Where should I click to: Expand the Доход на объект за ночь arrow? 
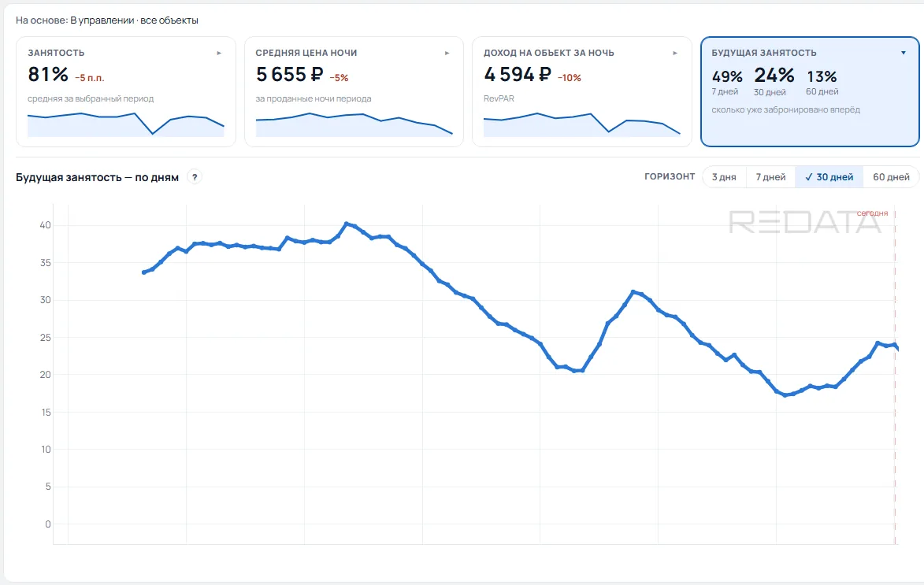click(675, 53)
